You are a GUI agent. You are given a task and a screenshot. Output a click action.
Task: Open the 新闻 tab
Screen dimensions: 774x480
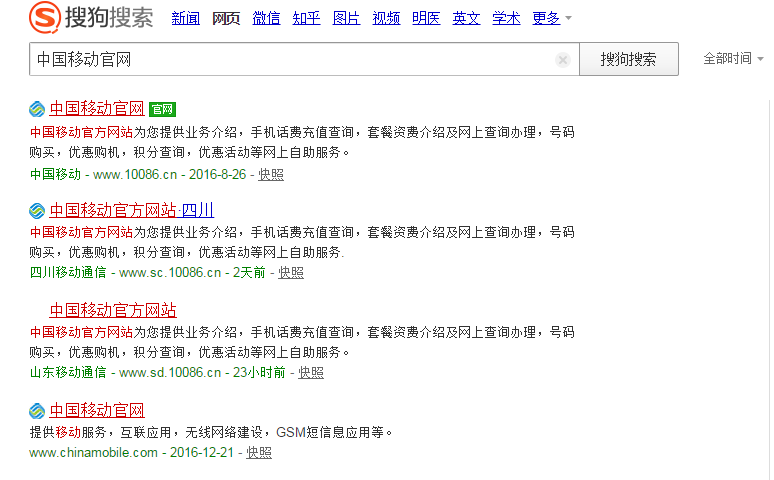tap(186, 18)
